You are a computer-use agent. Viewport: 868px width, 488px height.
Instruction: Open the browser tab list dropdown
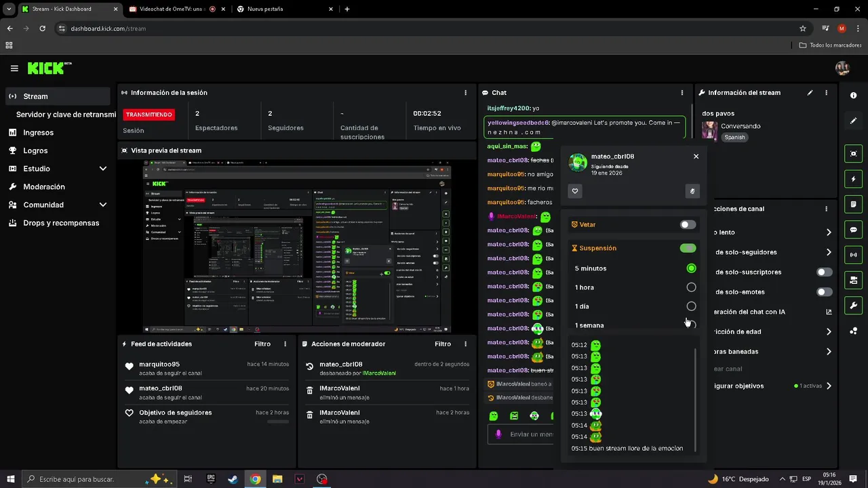9,9
